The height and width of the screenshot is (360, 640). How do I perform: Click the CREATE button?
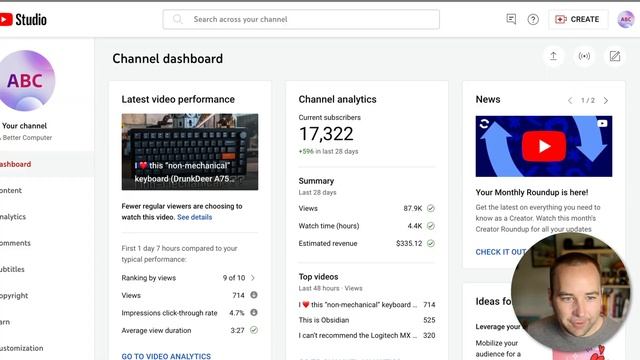pos(578,19)
